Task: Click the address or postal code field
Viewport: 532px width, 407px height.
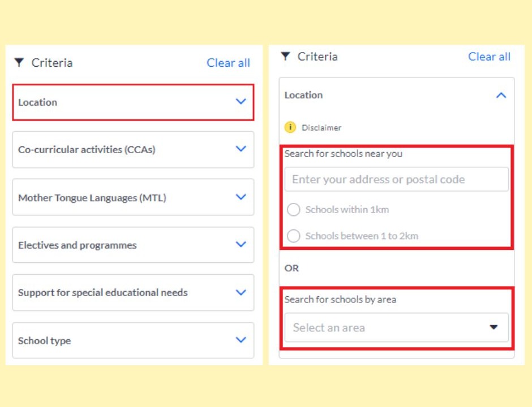Action: pos(396,179)
